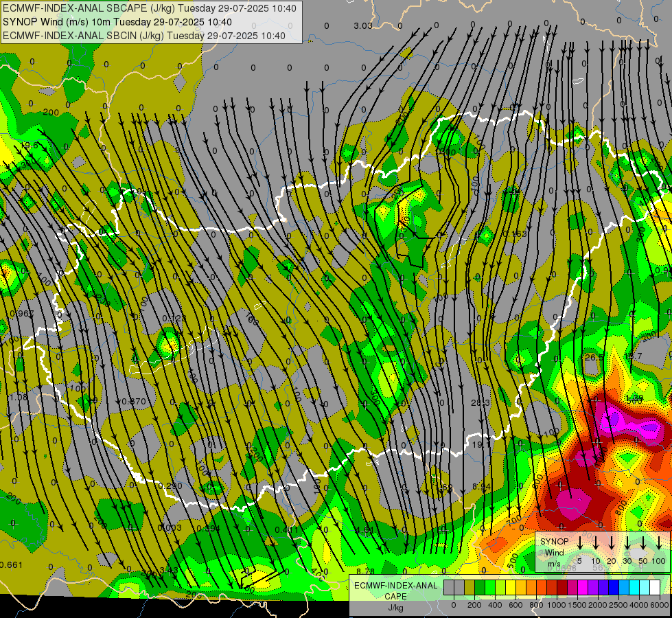Image resolution: width=672 pixels, height=618 pixels.
Task: Pick the lime swatch in CAPE color scale
Action: 500,588
